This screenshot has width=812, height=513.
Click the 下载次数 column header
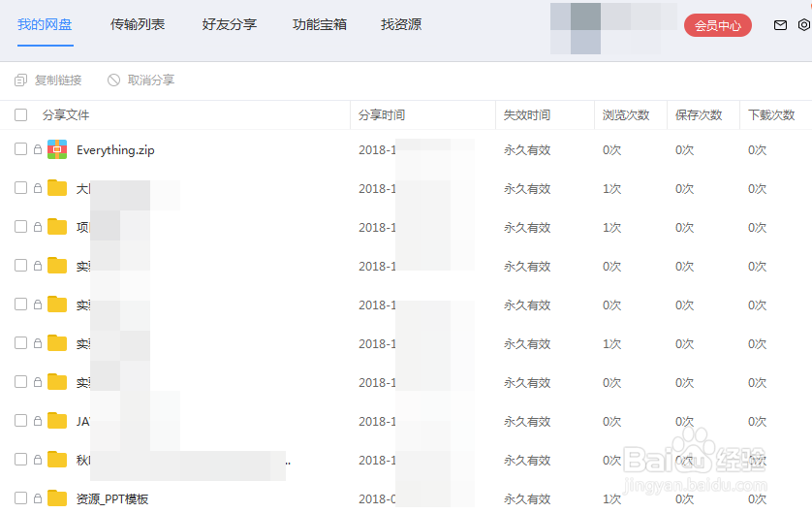771,115
